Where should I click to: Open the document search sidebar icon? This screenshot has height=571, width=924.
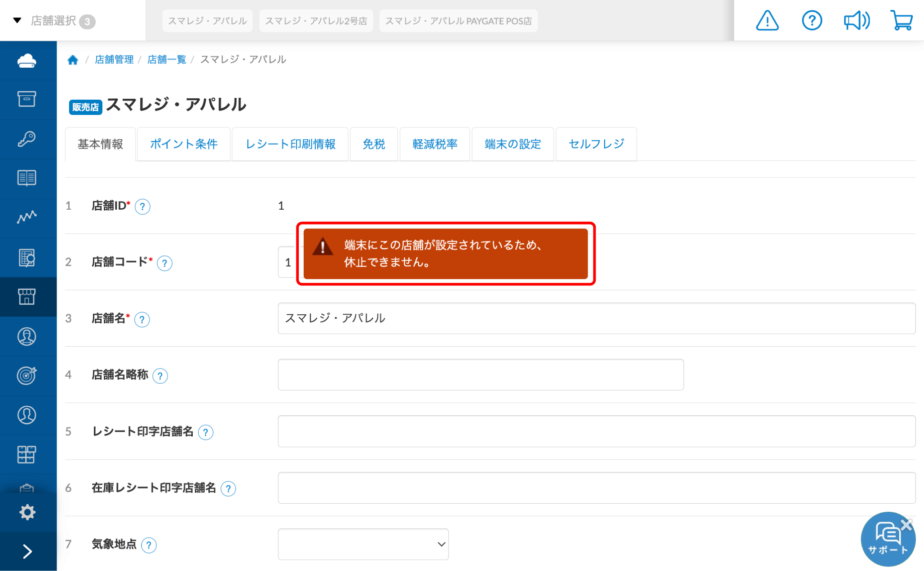coord(27,258)
